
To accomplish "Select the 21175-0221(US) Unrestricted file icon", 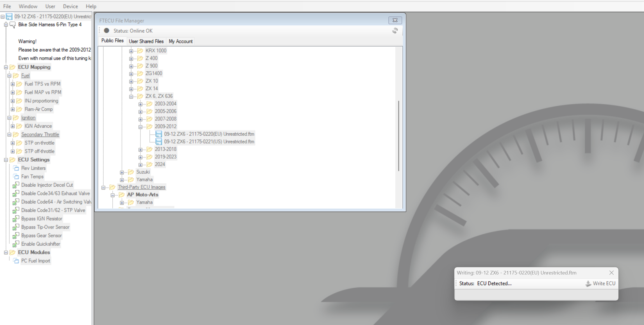I will coord(159,142).
